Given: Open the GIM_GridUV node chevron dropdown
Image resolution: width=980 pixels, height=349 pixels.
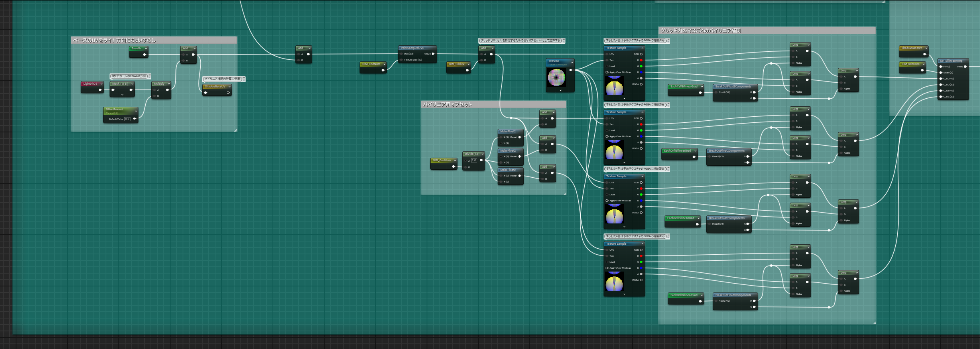Looking at the screenshot, I should 468,64.
